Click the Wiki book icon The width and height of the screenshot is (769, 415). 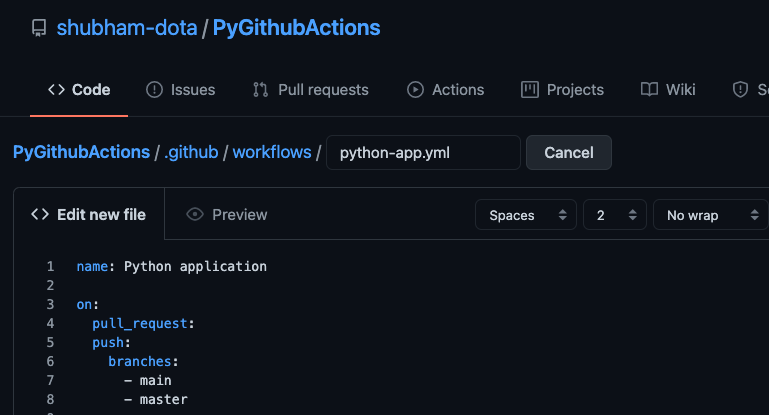(650, 90)
